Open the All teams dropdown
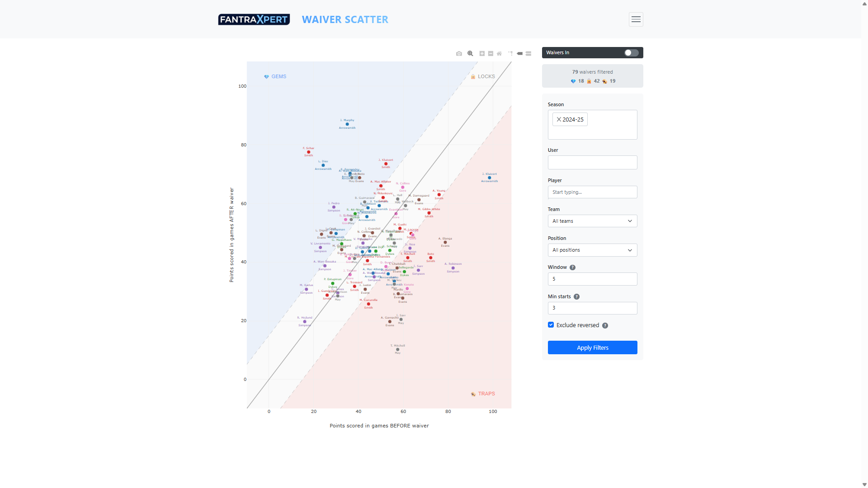The width and height of the screenshot is (868, 488). point(592,221)
